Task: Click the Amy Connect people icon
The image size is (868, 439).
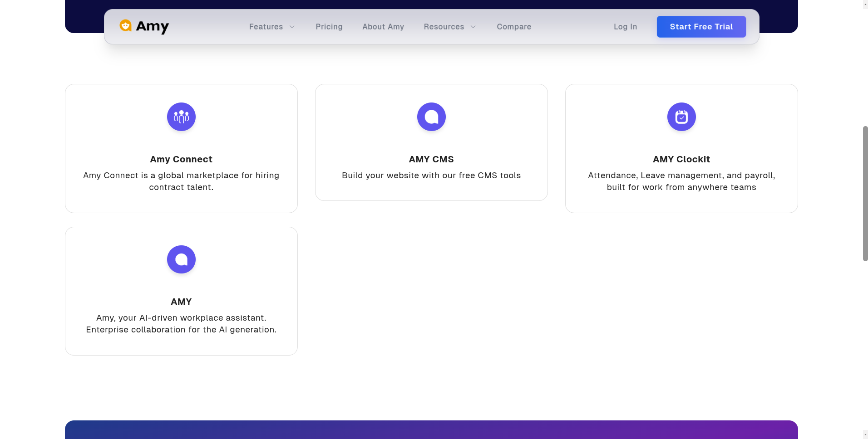Action: coord(181,117)
